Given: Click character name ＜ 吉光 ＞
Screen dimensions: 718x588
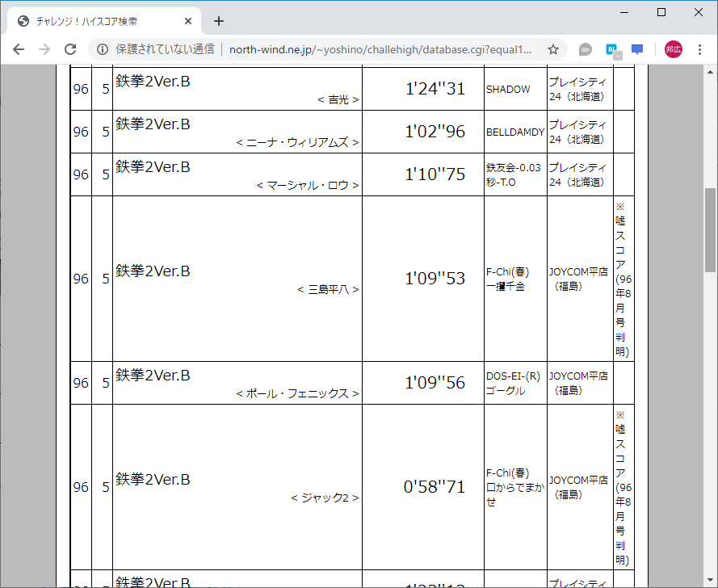Looking at the screenshot, I should [338, 100].
